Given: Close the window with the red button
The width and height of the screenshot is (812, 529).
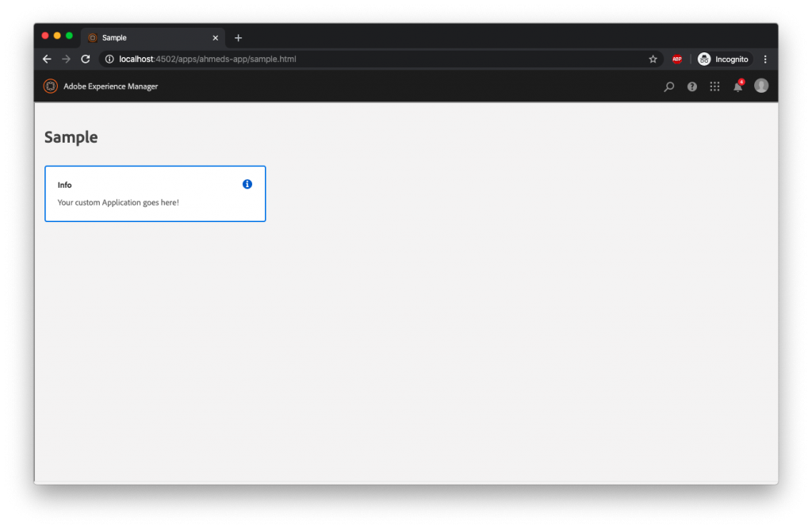Looking at the screenshot, I should [45, 36].
